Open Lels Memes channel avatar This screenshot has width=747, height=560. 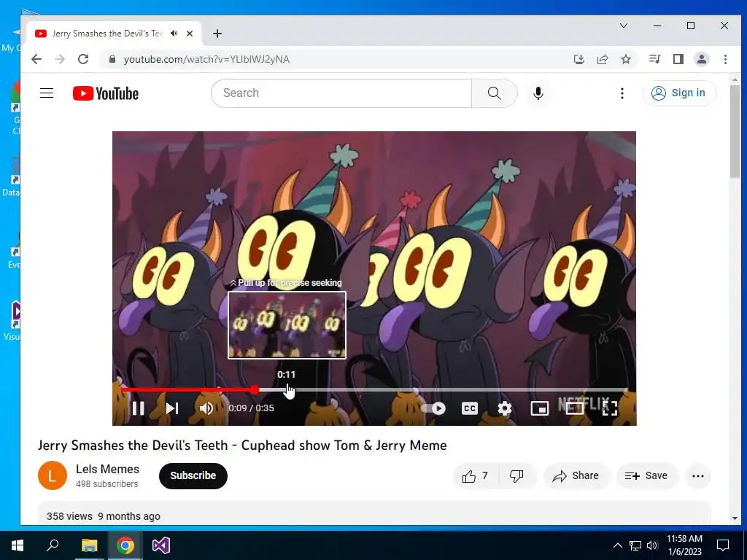pyautogui.click(x=53, y=475)
